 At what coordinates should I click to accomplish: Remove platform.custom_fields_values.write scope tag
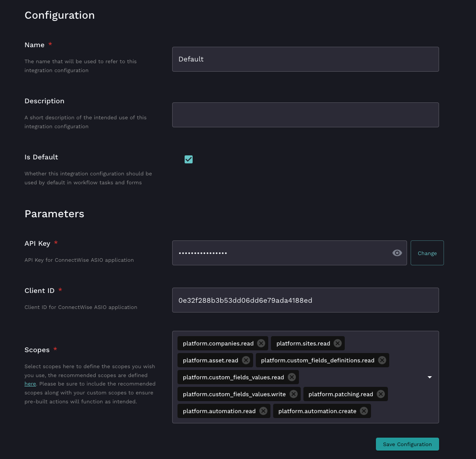tap(294, 394)
